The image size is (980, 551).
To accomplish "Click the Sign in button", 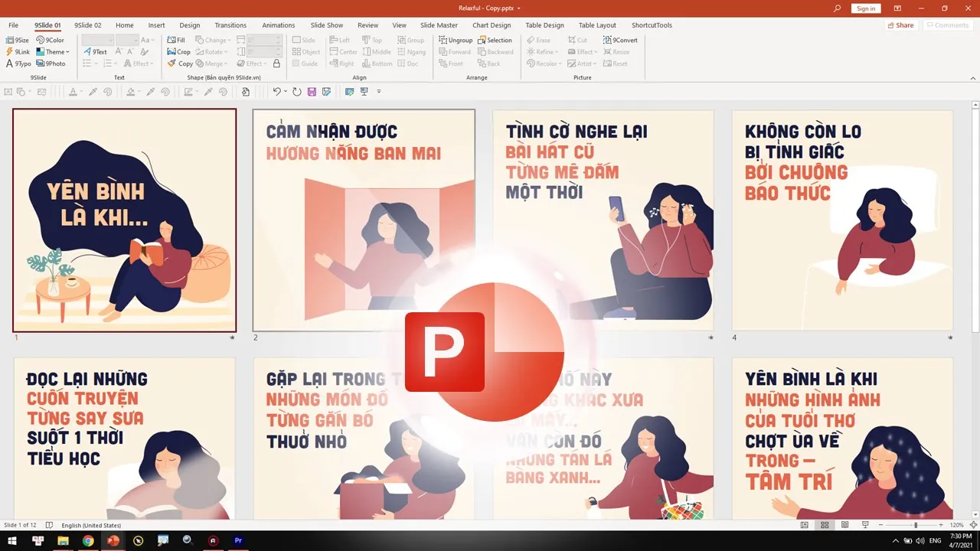I will point(866,8).
